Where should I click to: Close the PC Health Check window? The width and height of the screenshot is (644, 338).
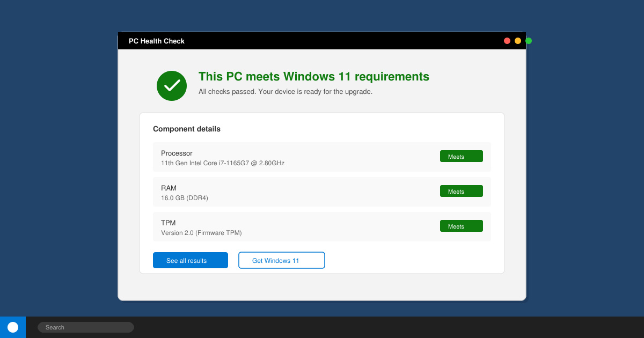507,41
